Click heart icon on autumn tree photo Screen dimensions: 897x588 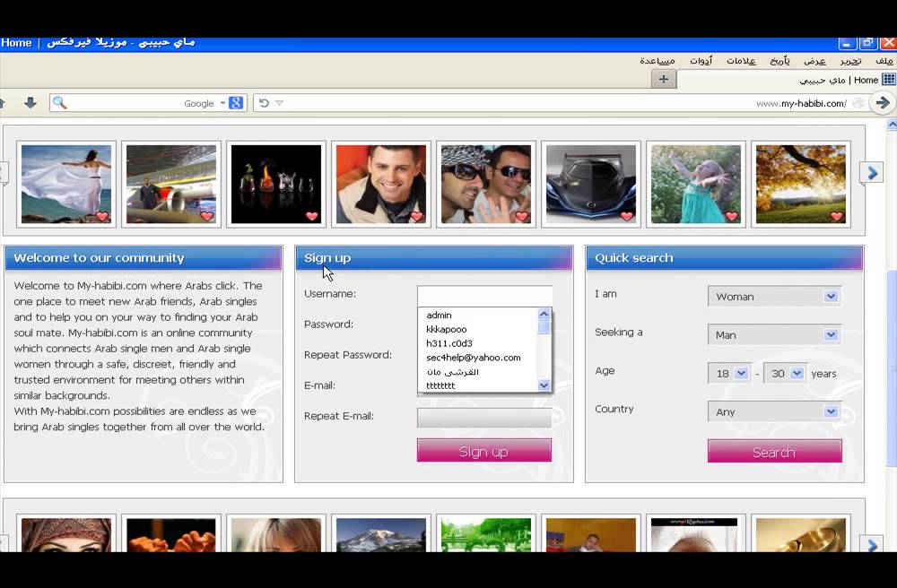837,216
